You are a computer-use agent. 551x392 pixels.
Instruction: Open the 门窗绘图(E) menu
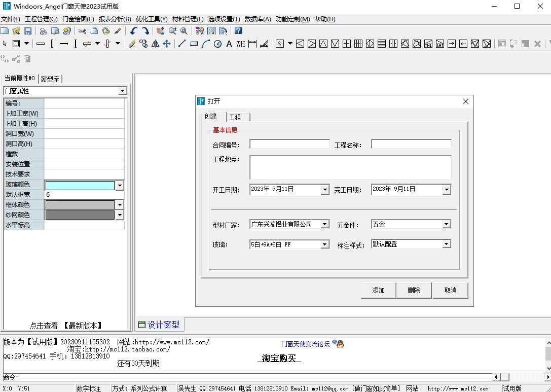tap(78, 19)
